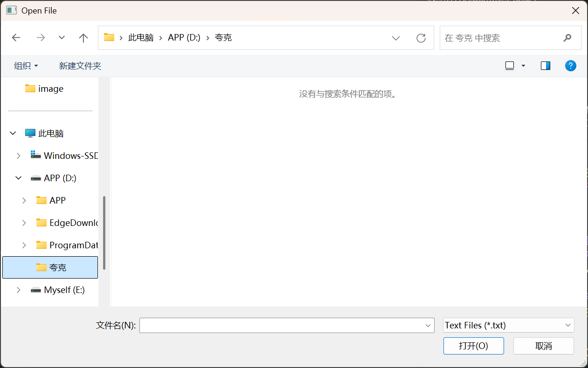Viewport: 588px width, 368px height.
Task: Go back to the previous folder
Action: [x=16, y=38]
